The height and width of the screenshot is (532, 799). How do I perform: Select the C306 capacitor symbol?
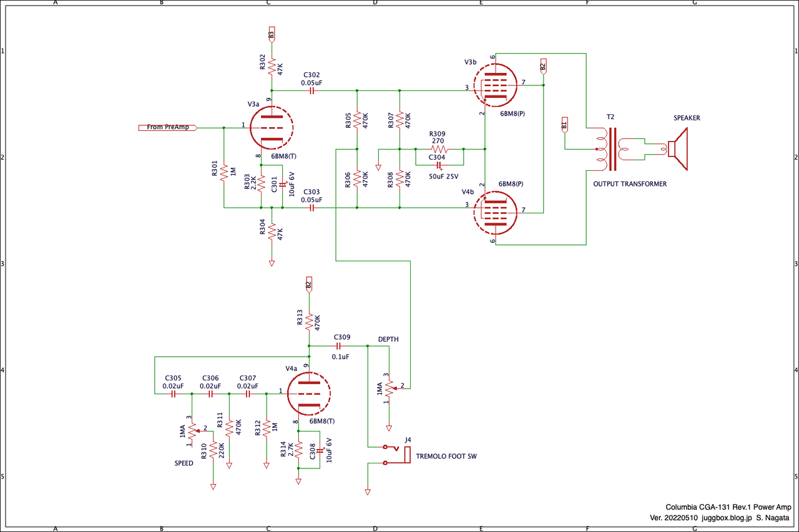(x=210, y=394)
